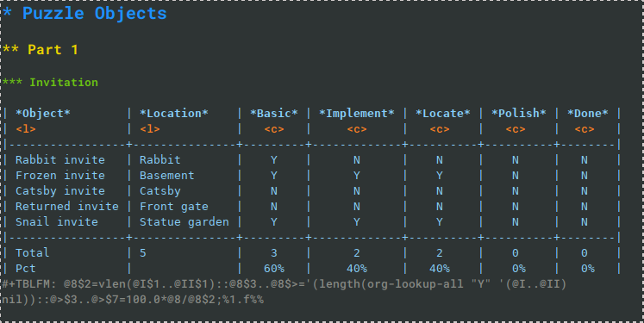
Task: Collapse the Puzzle Objects heading
Action: [84, 13]
